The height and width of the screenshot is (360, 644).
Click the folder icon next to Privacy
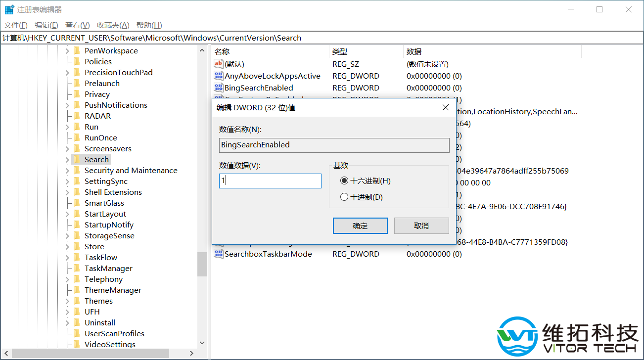pos(77,94)
